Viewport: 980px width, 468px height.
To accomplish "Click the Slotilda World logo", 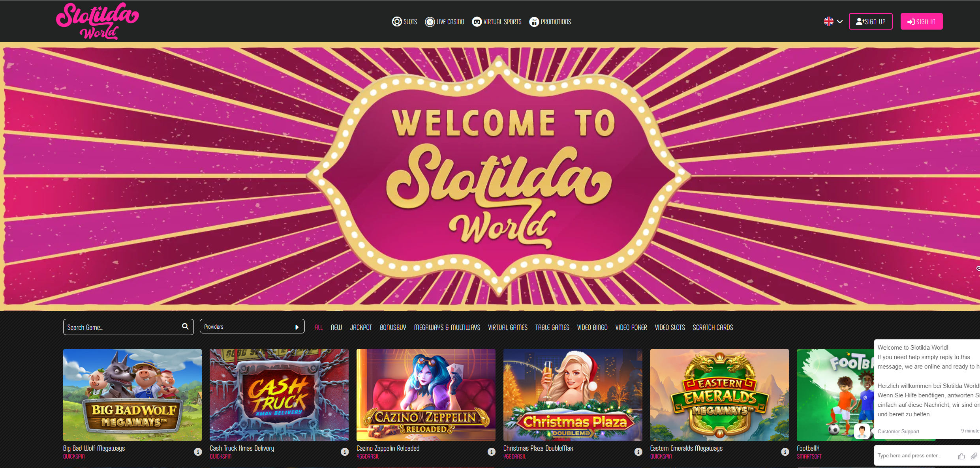I will click(97, 21).
